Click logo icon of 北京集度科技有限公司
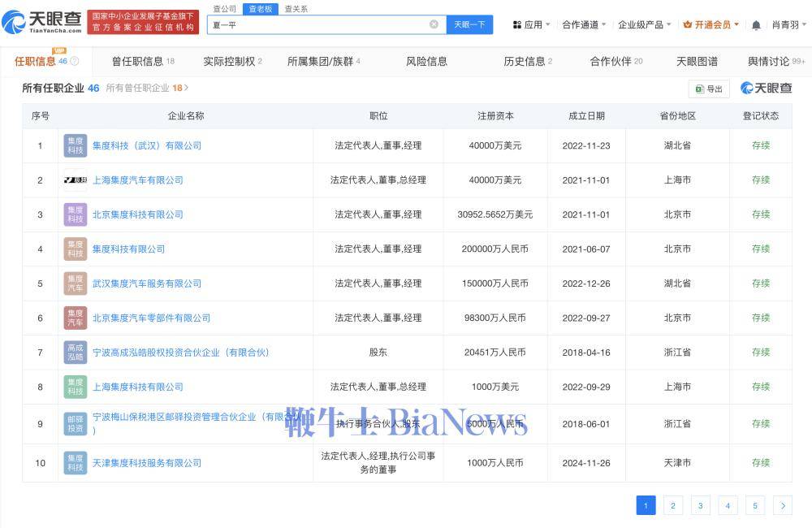The image size is (812, 528). [75, 214]
